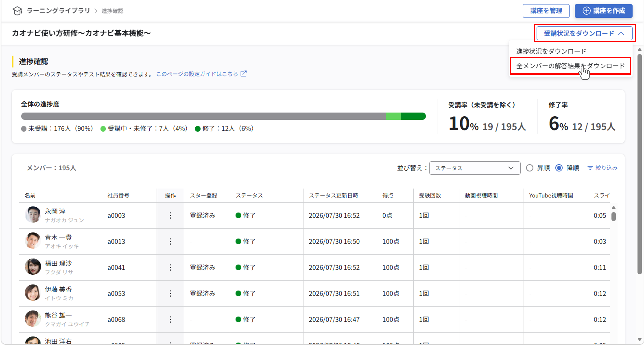Open the 並び替え ステータス sort dropdown
Screen dimensions: 644x345
475,168
